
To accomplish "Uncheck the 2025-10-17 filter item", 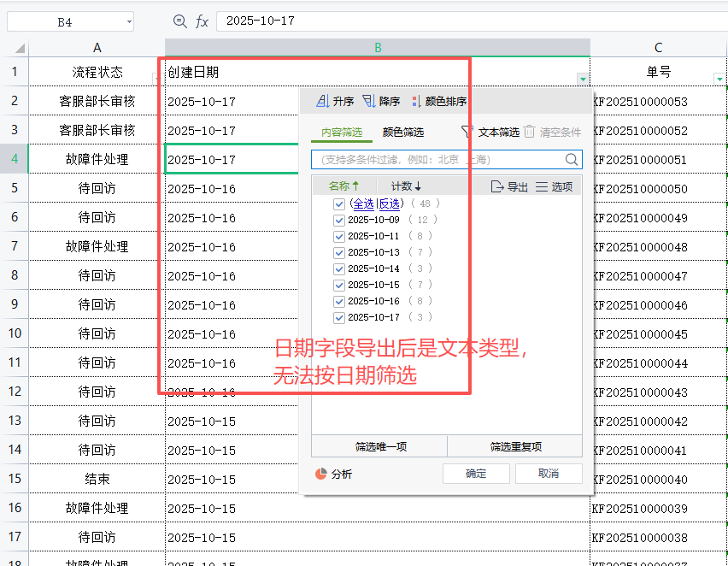I will [x=339, y=317].
